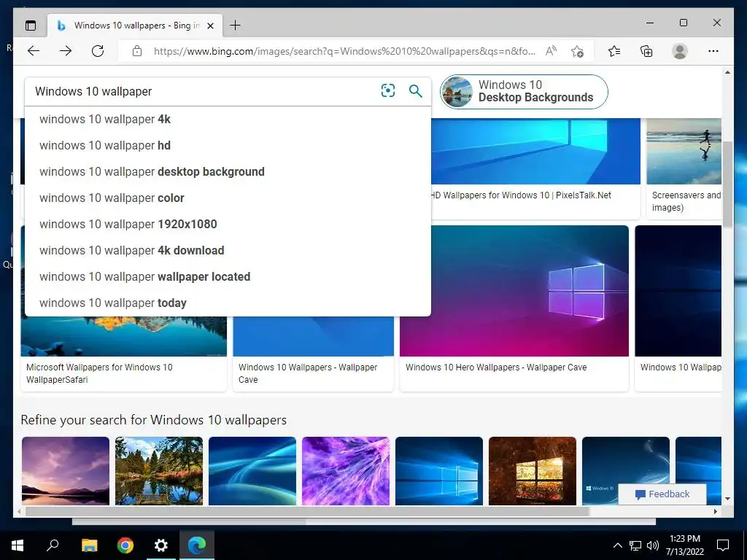Open the browser profile avatar
This screenshot has width=747, height=560.
pyautogui.click(x=680, y=51)
